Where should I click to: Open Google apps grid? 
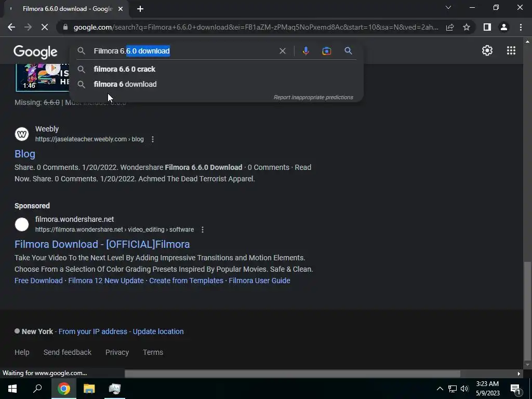[511, 50]
